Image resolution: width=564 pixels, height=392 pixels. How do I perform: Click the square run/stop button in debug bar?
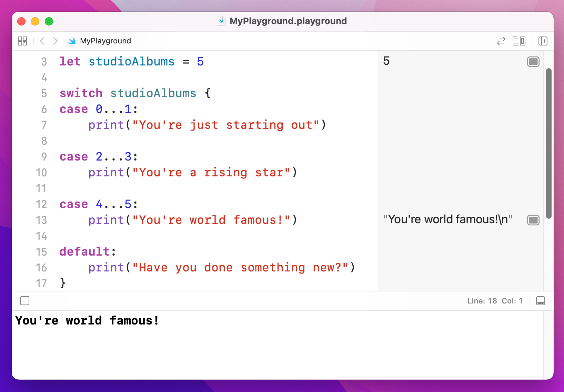[x=25, y=301]
